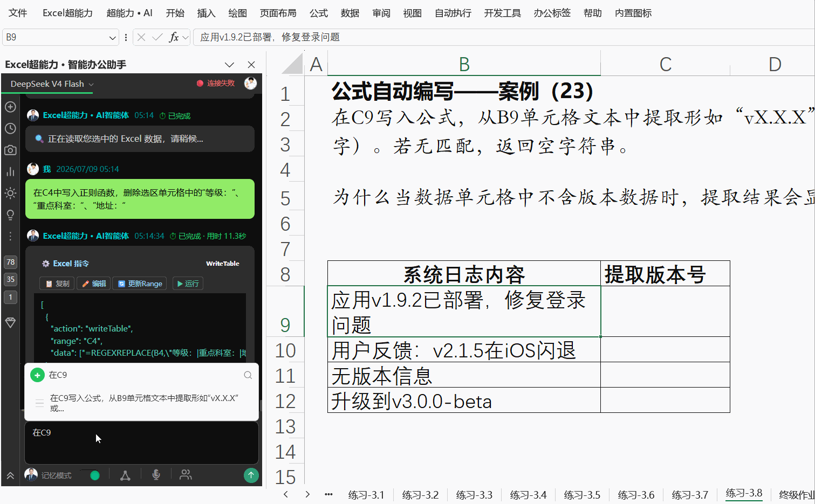Switch to sheet tab 练习-3.1
This screenshot has width=815, height=504.
pos(366,495)
